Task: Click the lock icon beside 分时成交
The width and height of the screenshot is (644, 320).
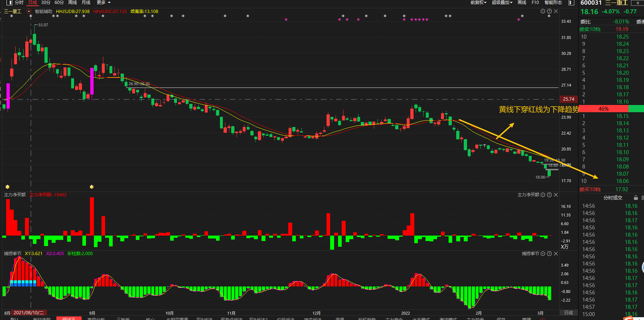Action: [636, 198]
